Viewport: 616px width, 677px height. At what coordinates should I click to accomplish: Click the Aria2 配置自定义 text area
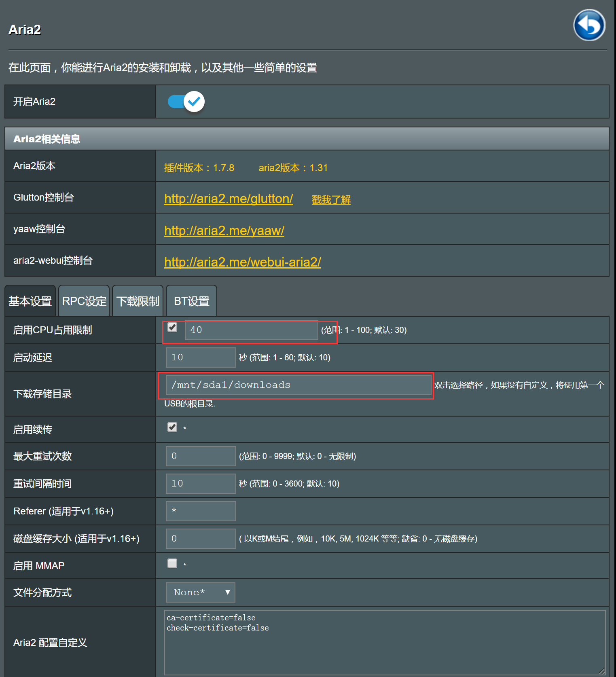pos(384,642)
